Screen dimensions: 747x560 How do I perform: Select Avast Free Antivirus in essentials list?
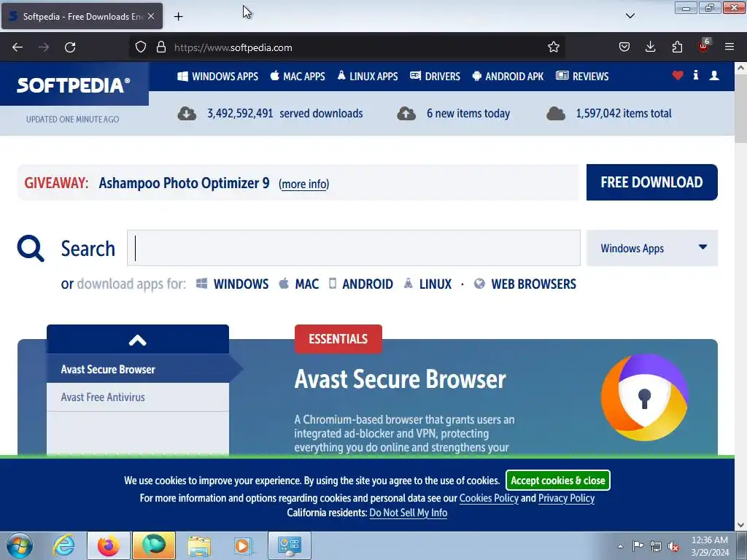(x=138, y=397)
